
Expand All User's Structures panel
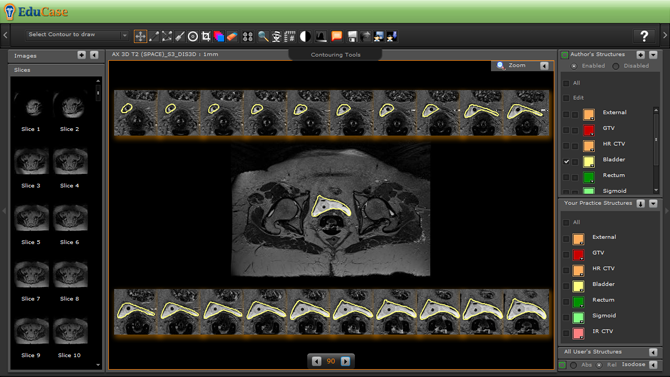coord(653,352)
